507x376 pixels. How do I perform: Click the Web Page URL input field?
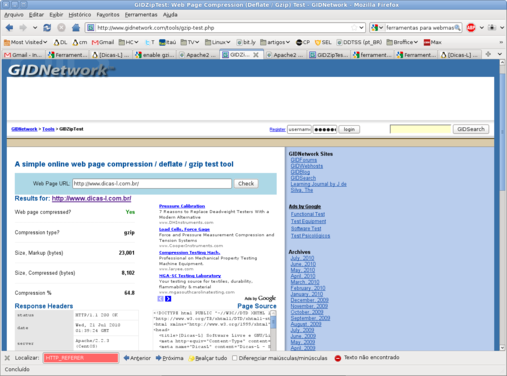pos(152,184)
